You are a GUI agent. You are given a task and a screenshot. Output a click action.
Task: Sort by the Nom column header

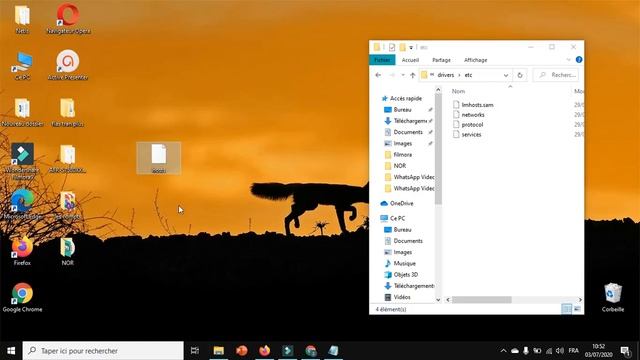coord(458,91)
